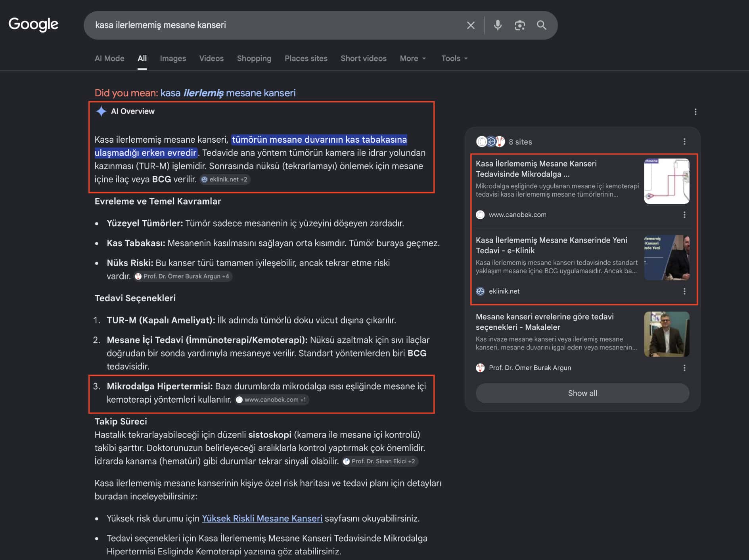Viewport: 749px width, 560px height.
Task: Expand the More dropdown in search tabs
Action: (413, 58)
